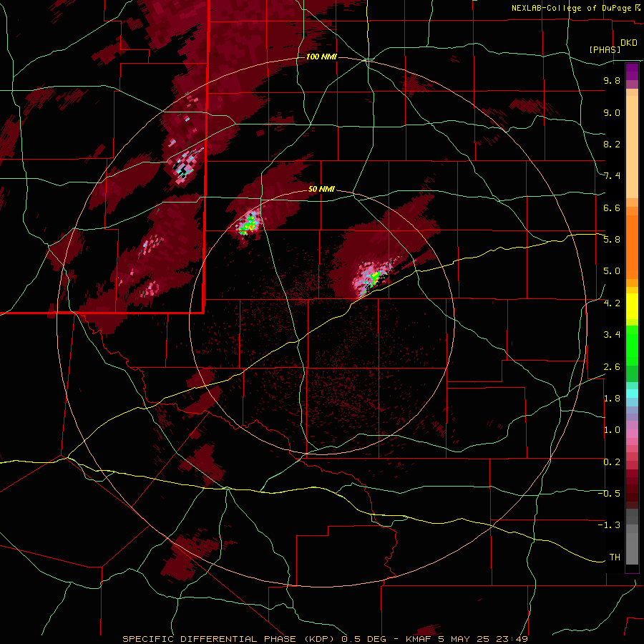
Task: Click the green KDP core inside 50 NMI ring northeast
Action: point(374,277)
